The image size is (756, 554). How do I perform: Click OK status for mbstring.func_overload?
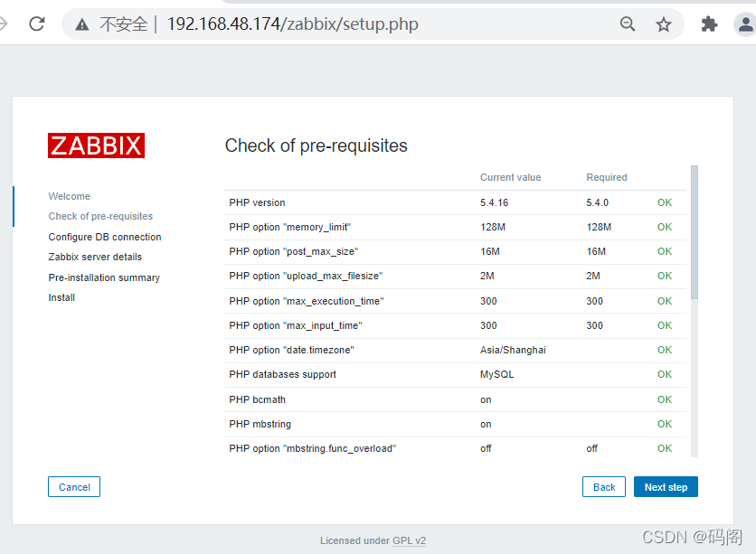[665, 448]
